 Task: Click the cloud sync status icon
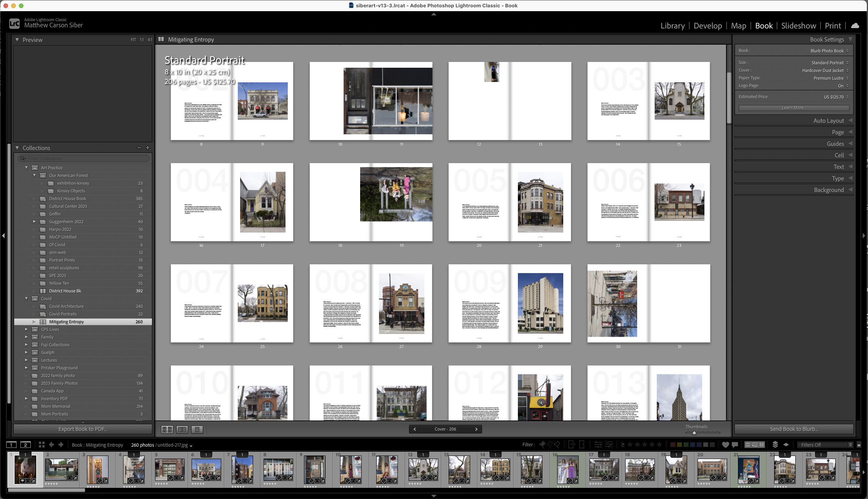coord(855,26)
